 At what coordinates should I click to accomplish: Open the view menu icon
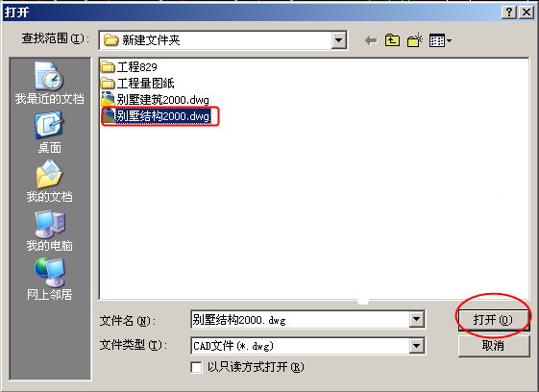tap(440, 40)
